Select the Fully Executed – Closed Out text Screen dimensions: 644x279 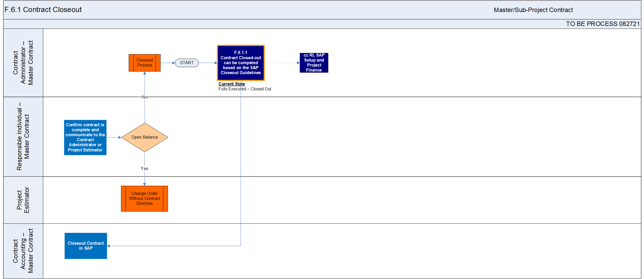pos(245,89)
